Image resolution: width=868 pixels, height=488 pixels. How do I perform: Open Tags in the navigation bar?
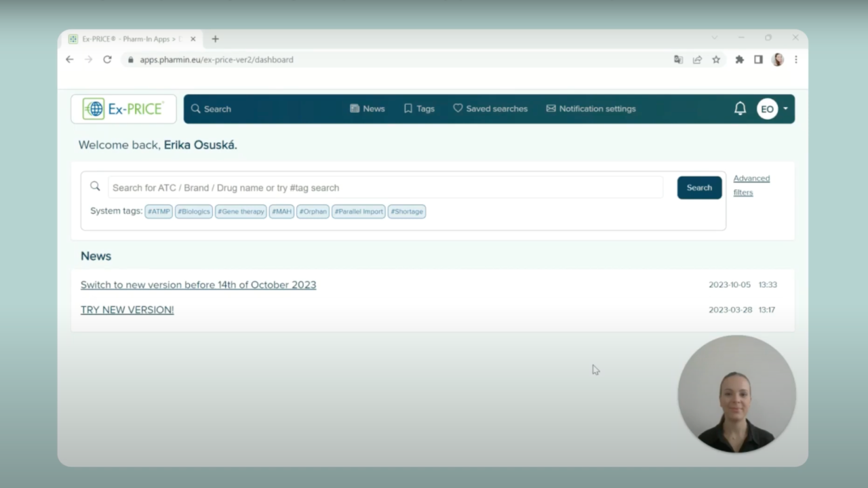[419, 108]
